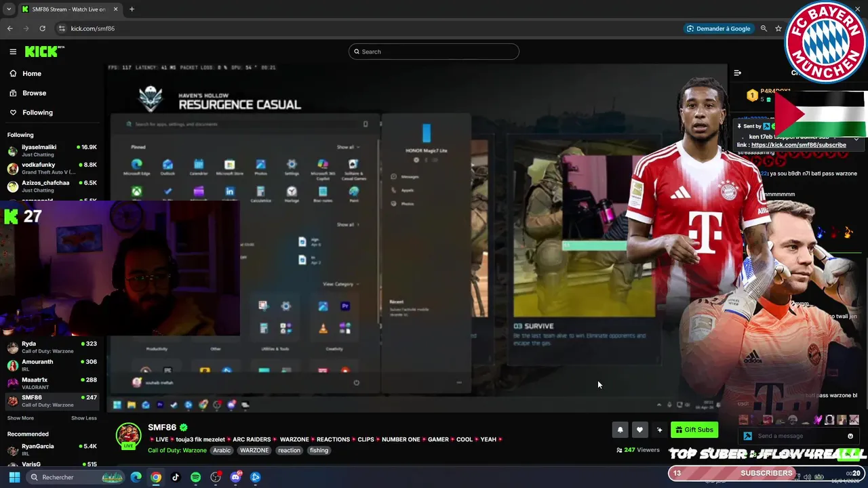The height and width of the screenshot is (488, 868).
Task: Click the sparkle icon beside Gift Subs
Action: click(659, 430)
